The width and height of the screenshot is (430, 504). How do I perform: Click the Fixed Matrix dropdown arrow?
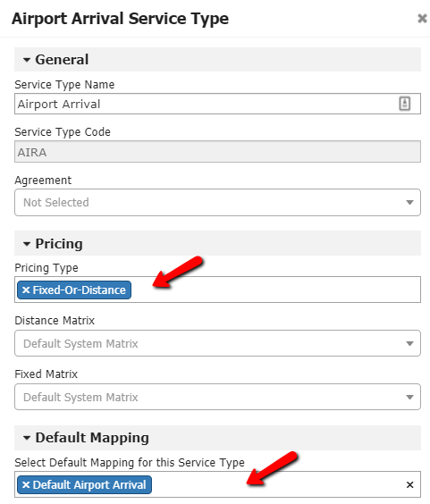[x=409, y=398]
